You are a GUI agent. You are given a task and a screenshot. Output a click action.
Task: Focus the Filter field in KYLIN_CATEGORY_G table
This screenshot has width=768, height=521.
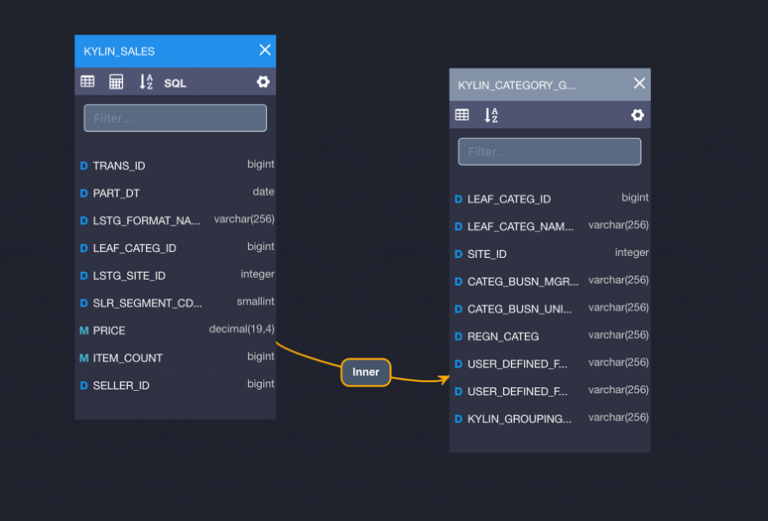pos(549,152)
